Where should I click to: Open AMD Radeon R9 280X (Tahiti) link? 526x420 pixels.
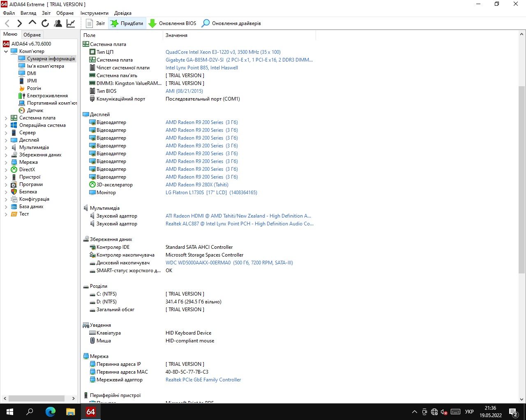click(x=197, y=185)
